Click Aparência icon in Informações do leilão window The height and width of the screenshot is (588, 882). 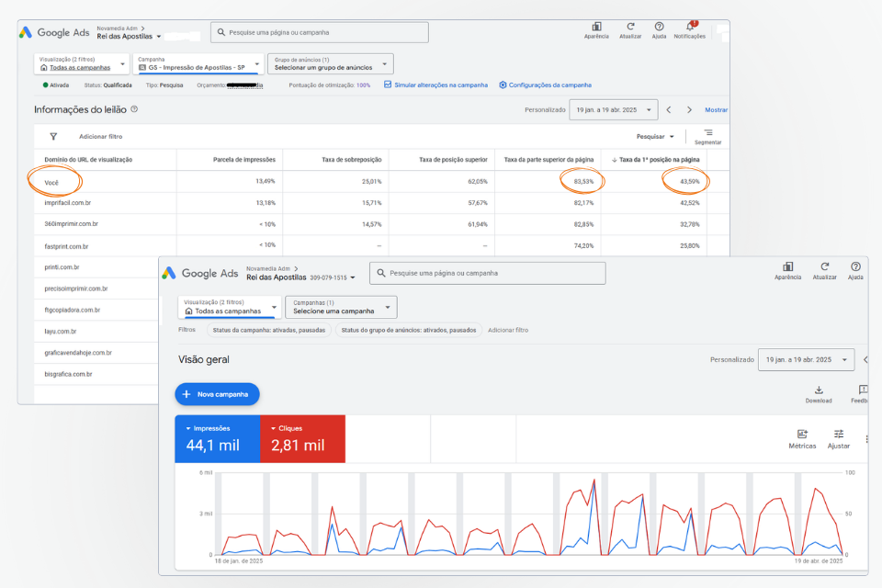coord(596,27)
